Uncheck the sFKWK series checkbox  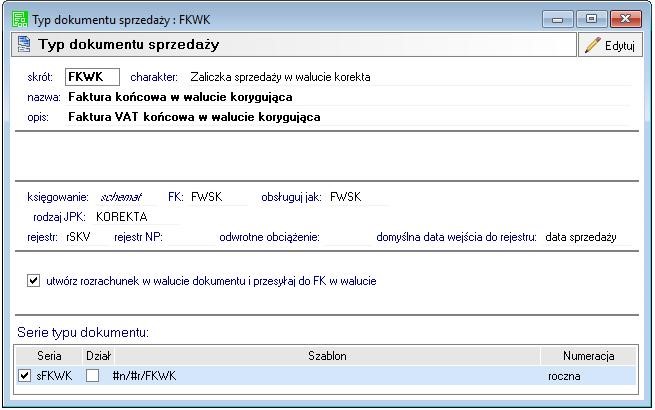tap(24, 375)
